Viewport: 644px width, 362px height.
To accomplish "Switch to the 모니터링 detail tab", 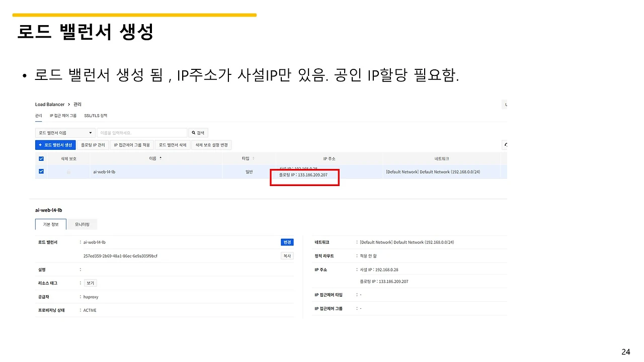I will [x=82, y=224].
